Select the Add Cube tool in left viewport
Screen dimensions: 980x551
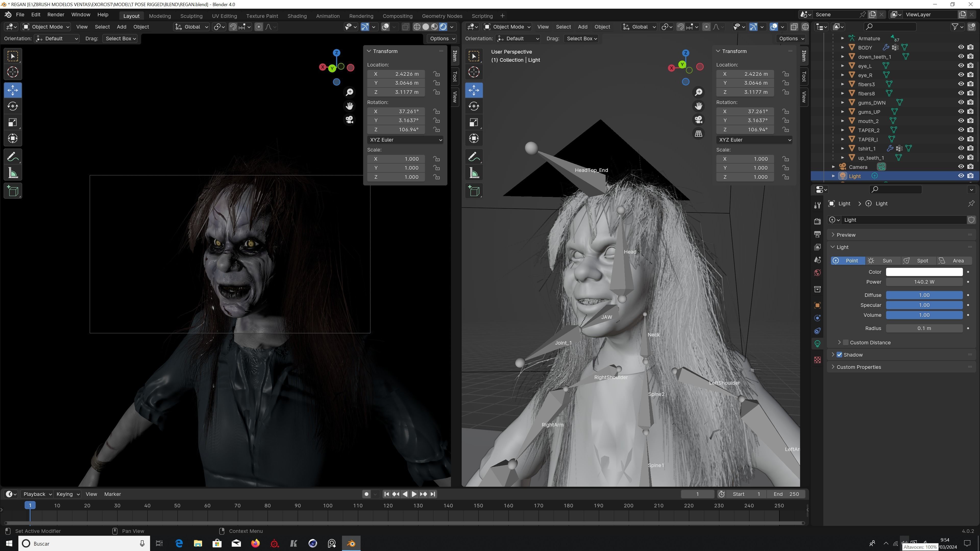13,191
